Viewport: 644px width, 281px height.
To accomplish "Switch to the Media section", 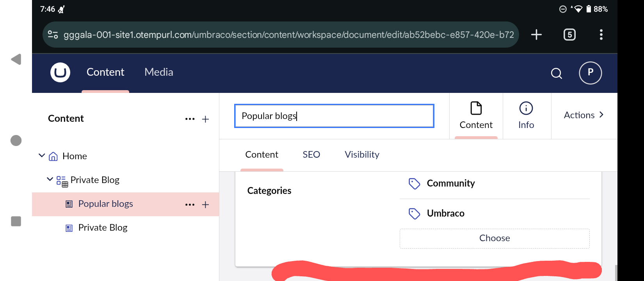I will point(159,72).
